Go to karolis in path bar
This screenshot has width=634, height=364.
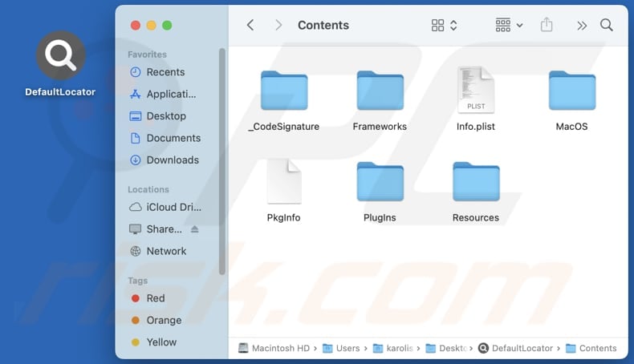click(392, 348)
